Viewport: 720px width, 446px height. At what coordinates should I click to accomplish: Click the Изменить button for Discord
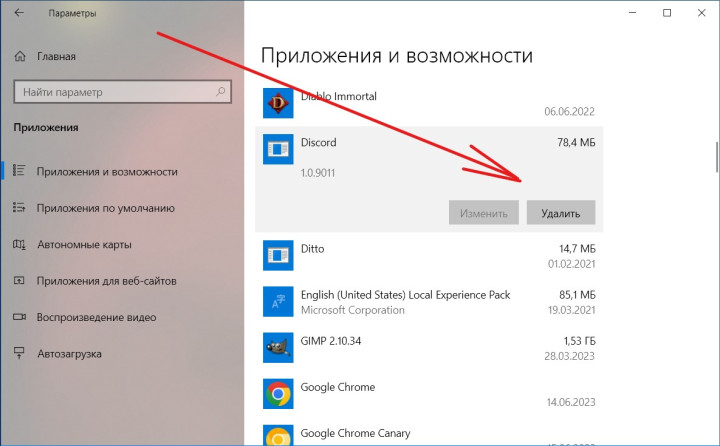pos(484,213)
